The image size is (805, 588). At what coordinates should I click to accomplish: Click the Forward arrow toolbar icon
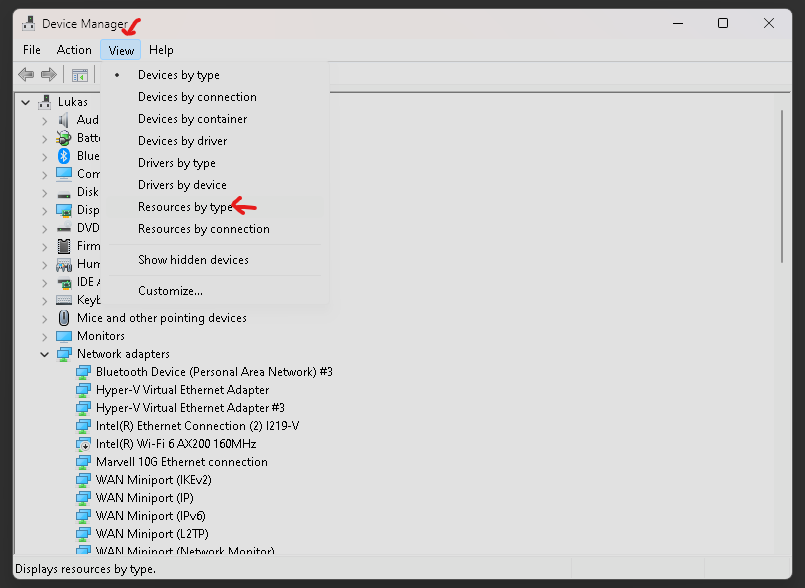pyautogui.click(x=48, y=75)
